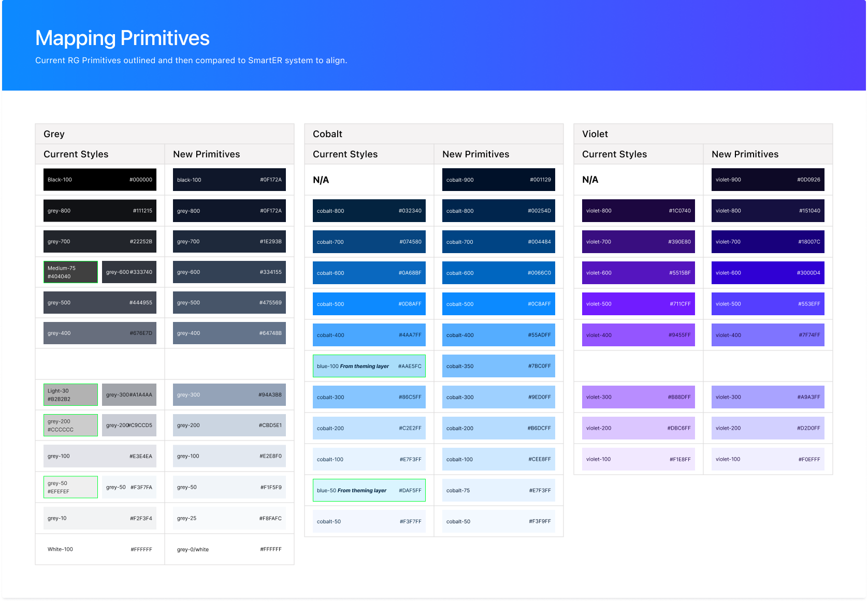Click the grey-50 #EFEFEF swatch
868x602 pixels.
click(70, 487)
